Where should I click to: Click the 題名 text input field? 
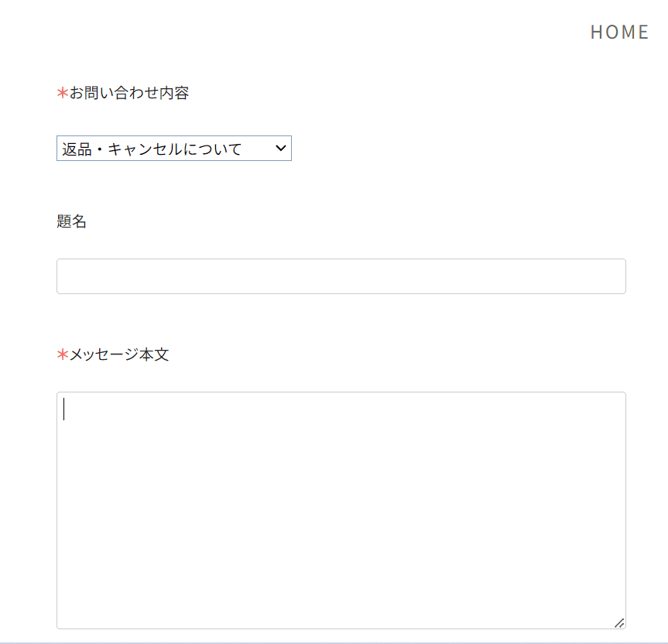tap(341, 276)
